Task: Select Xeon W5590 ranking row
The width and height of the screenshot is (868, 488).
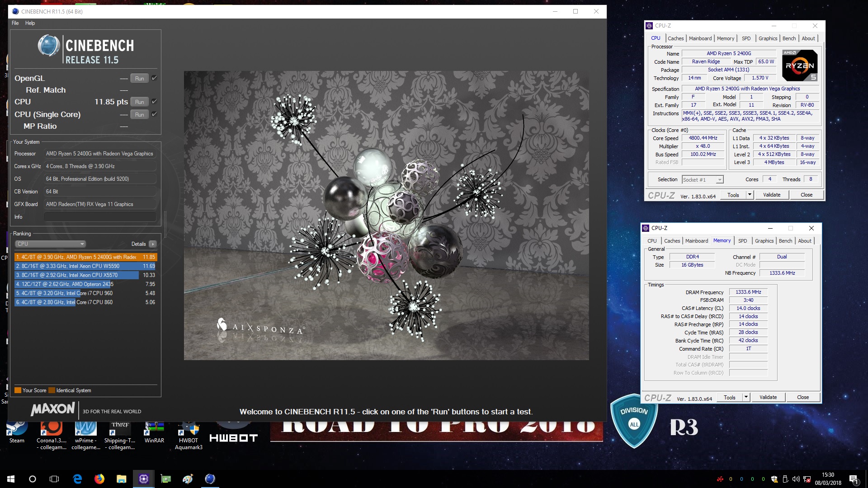Action: pyautogui.click(x=85, y=266)
